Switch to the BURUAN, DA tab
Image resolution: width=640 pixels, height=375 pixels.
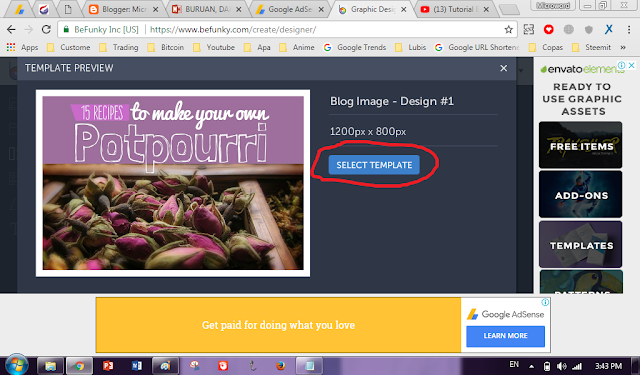click(206, 9)
